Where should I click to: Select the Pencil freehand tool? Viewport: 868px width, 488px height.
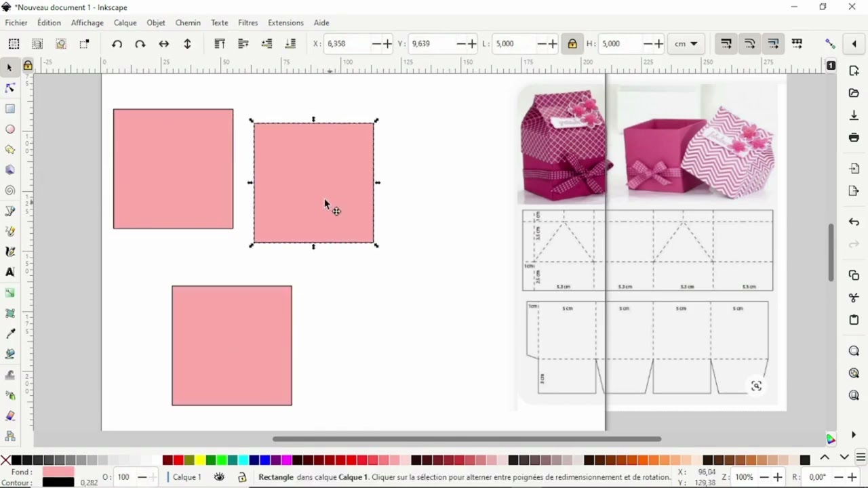coord(9,232)
